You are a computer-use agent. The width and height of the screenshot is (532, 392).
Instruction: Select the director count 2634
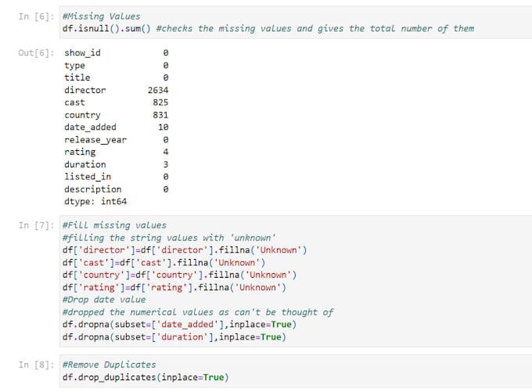[x=158, y=90]
